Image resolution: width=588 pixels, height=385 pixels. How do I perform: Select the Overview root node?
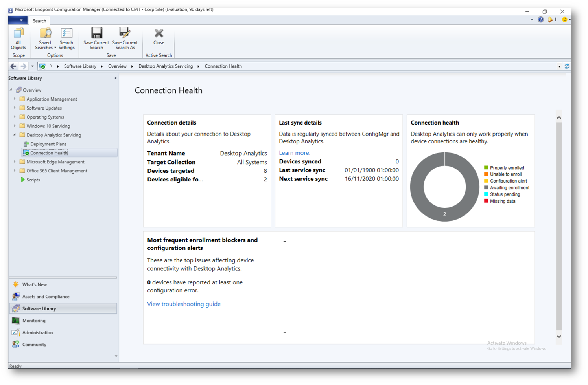pos(31,90)
